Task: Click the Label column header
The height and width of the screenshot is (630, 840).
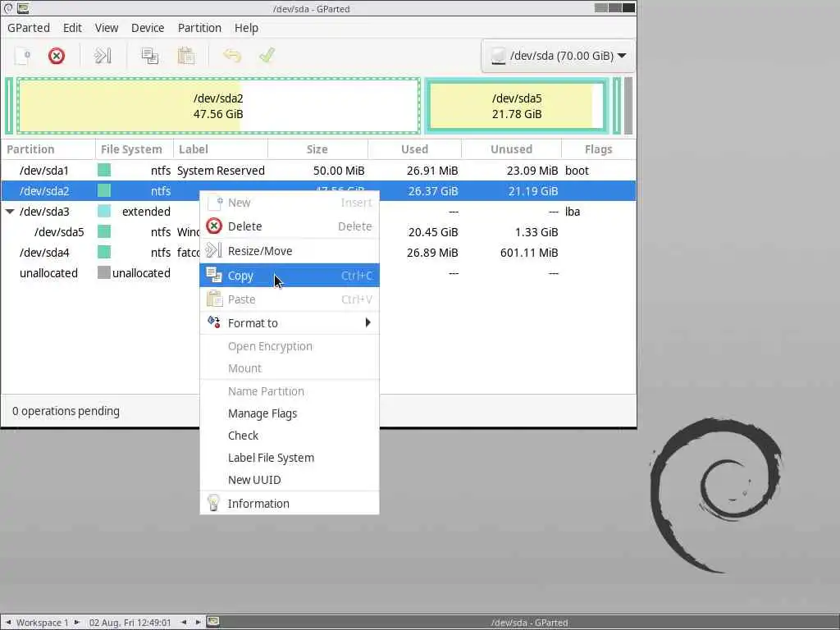Action: click(x=220, y=149)
